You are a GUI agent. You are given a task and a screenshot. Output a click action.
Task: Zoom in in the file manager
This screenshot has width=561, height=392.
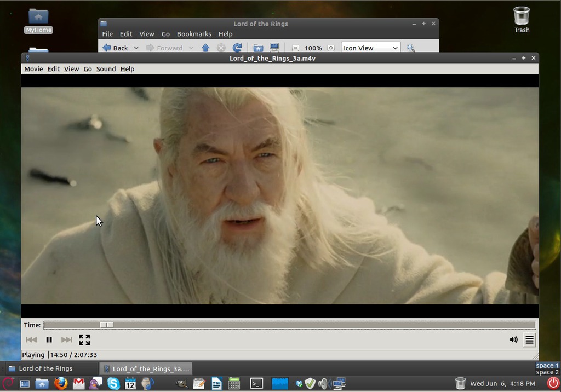click(x=331, y=48)
